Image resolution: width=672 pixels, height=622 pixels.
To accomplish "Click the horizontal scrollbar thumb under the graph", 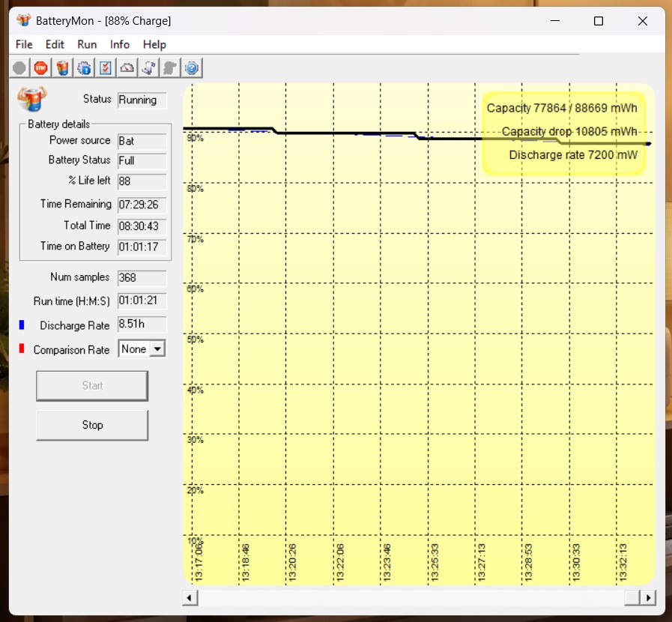I will coord(632,597).
